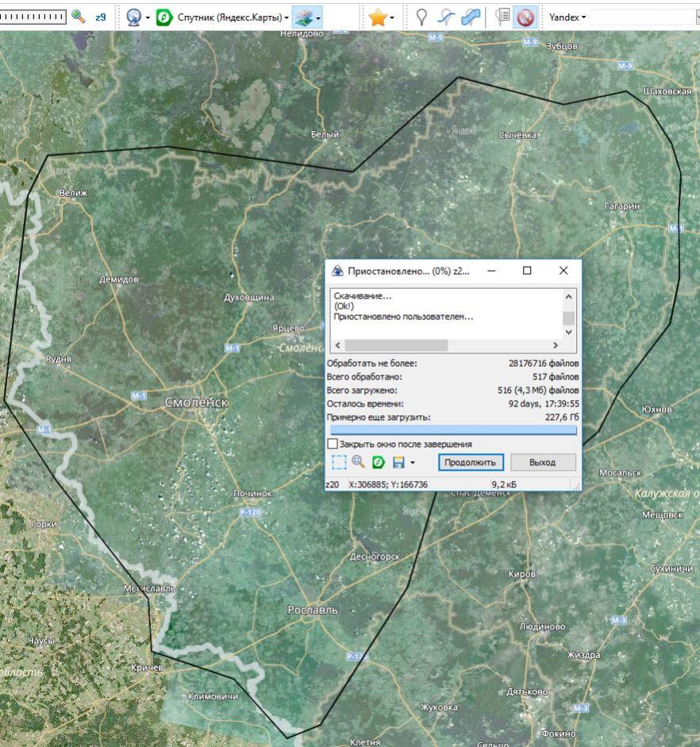Screen dimensions: 700x747
Task: Check 'Закрыть окно после завершения' checkbox
Action: click(333, 444)
